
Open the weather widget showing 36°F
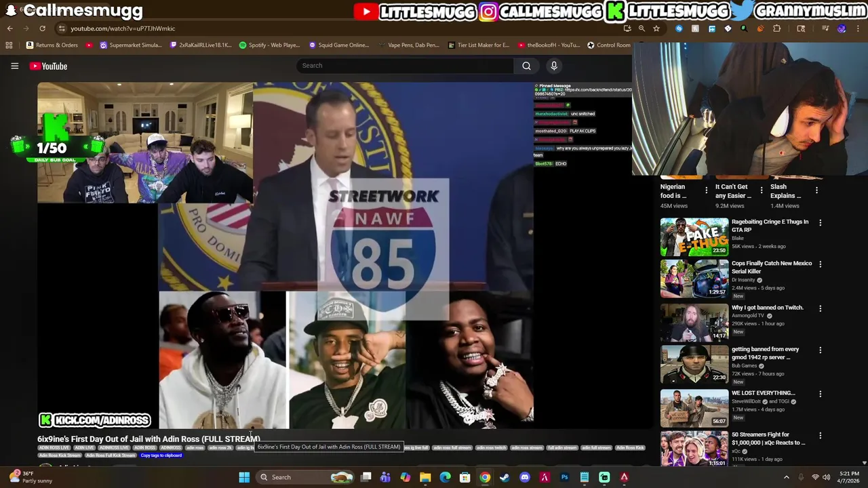(x=31, y=477)
